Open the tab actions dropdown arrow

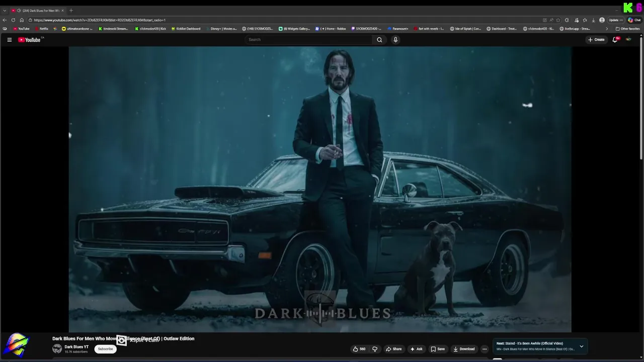(x=5, y=11)
